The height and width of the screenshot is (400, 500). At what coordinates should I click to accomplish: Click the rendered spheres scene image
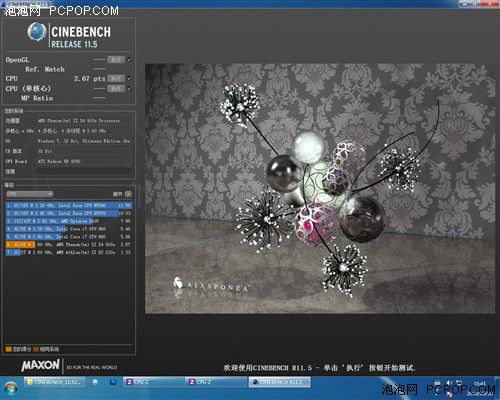320,189
